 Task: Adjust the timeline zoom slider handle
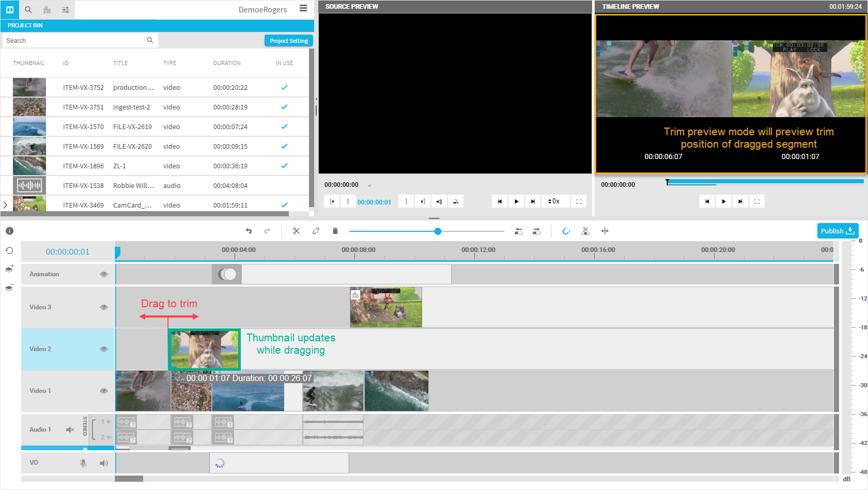click(x=438, y=231)
